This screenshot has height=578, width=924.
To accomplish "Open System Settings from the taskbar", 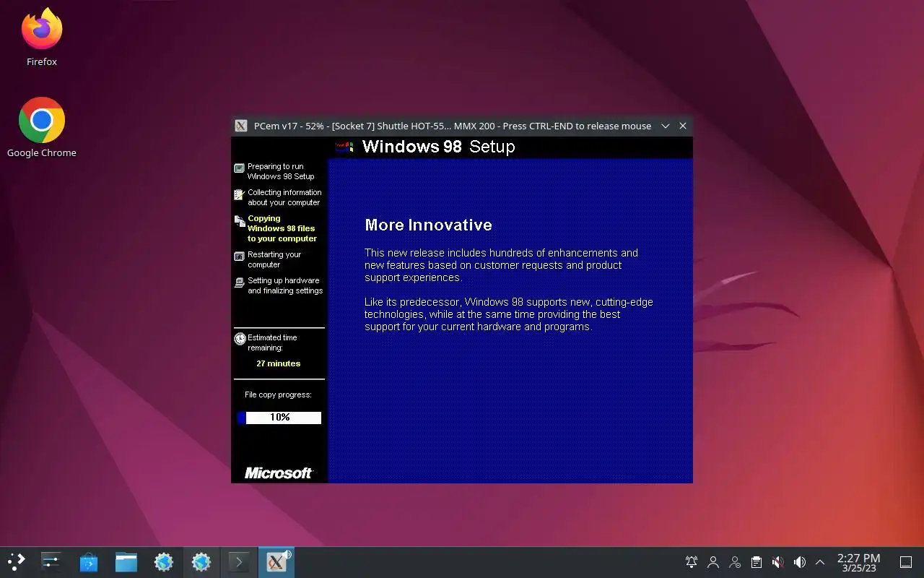I will pyautogui.click(x=51, y=562).
